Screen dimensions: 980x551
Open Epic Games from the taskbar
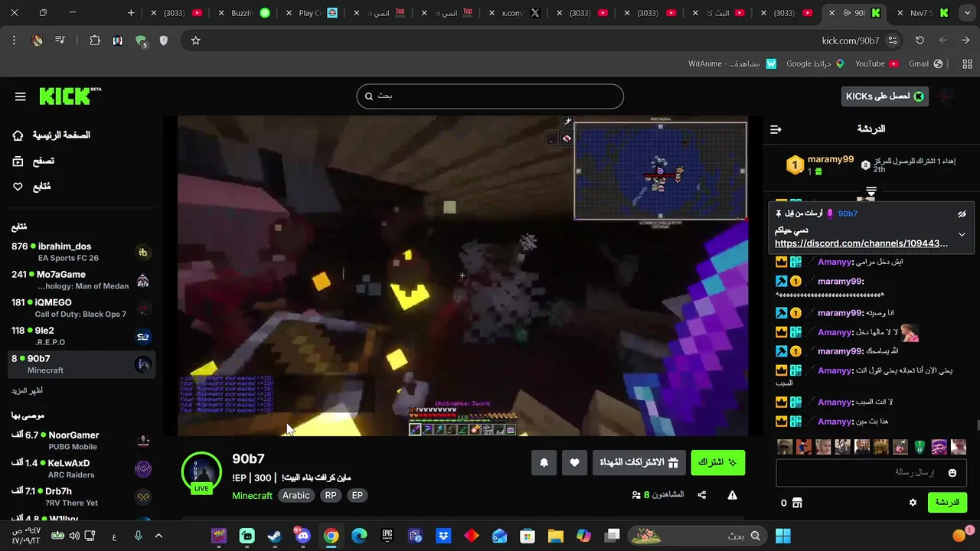tap(387, 536)
